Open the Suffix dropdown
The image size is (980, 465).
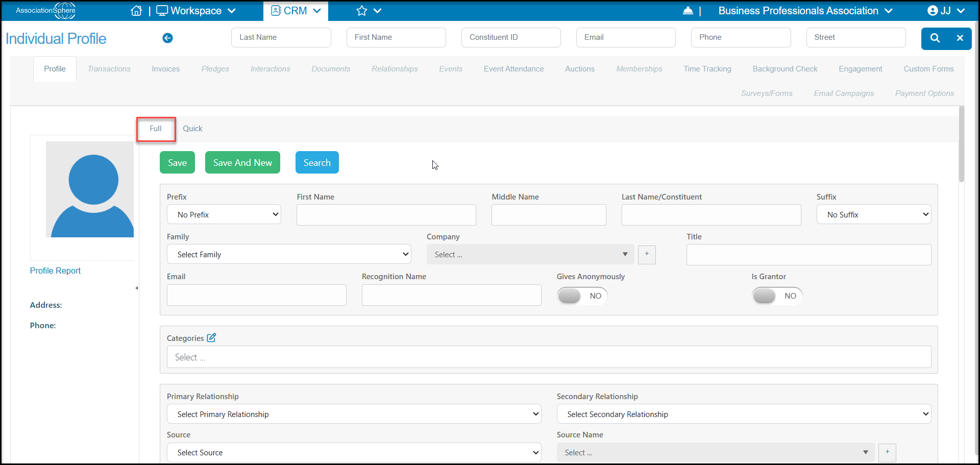pos(874,214)
